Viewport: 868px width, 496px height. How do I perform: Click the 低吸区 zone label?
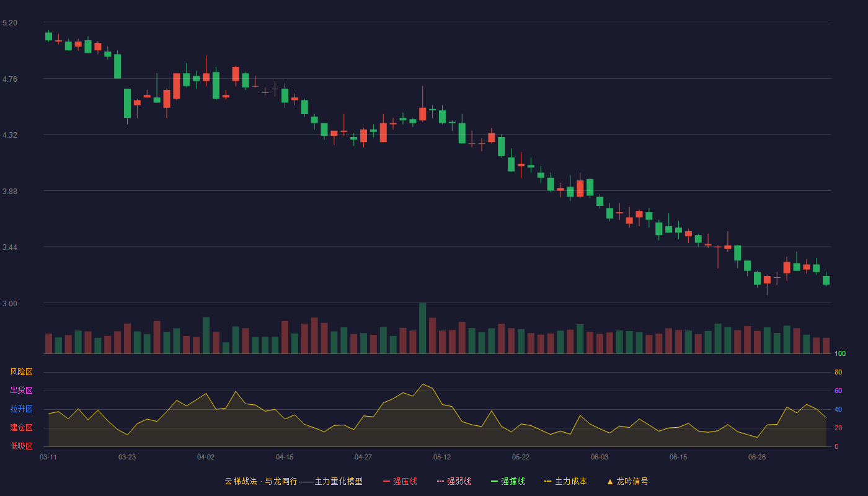tap(21, 446)
